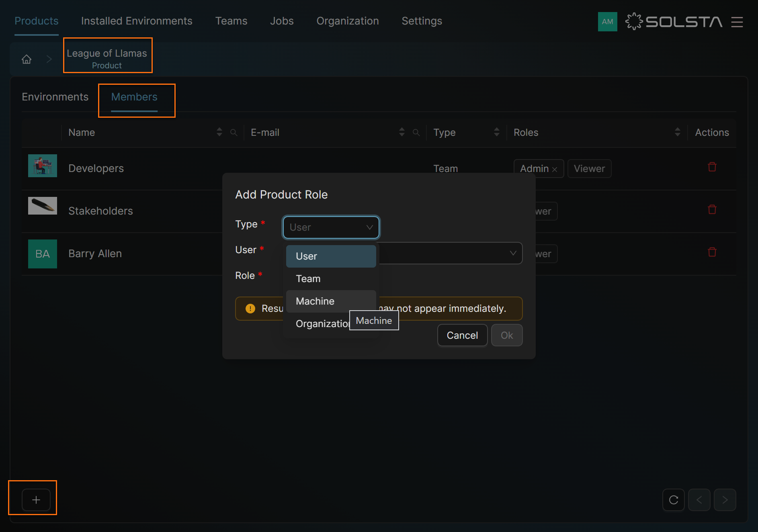Go to previous page arrow
The height and width of the screenshot is (532, 758).
(699, 499)
